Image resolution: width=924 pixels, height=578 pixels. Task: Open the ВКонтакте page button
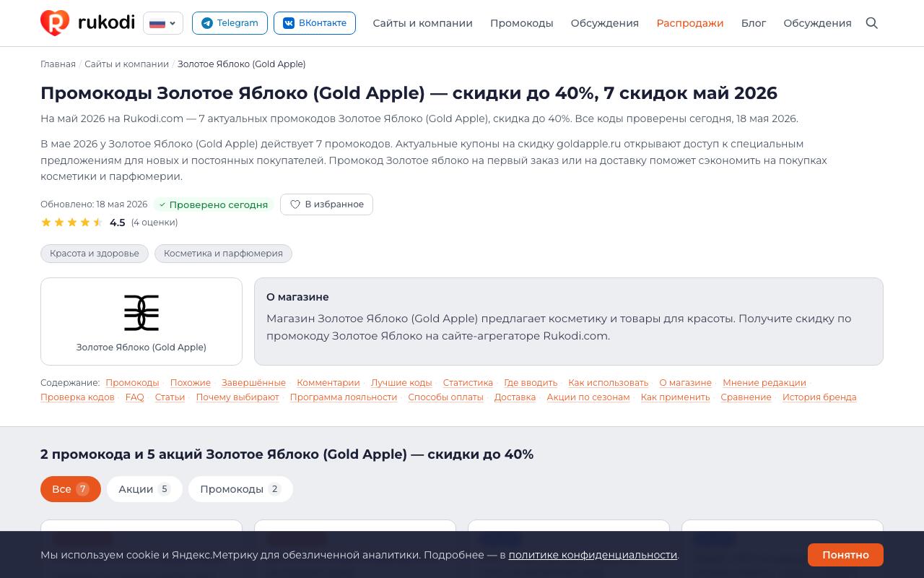[x=315, y=23]
